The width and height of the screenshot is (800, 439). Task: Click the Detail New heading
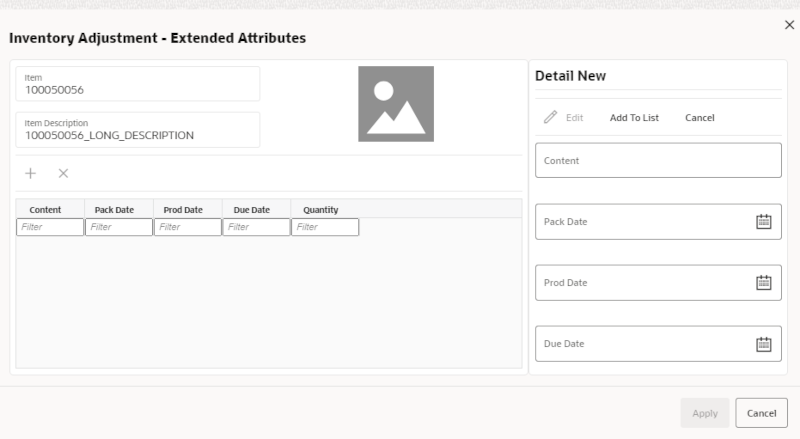tap(570, 76)
